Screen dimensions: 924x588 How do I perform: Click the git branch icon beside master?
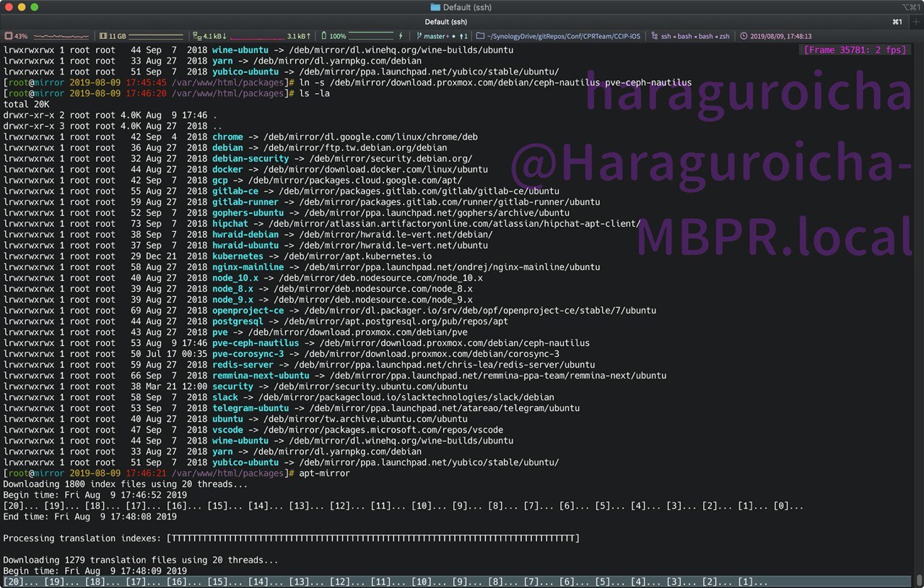(x=419, y=35)
